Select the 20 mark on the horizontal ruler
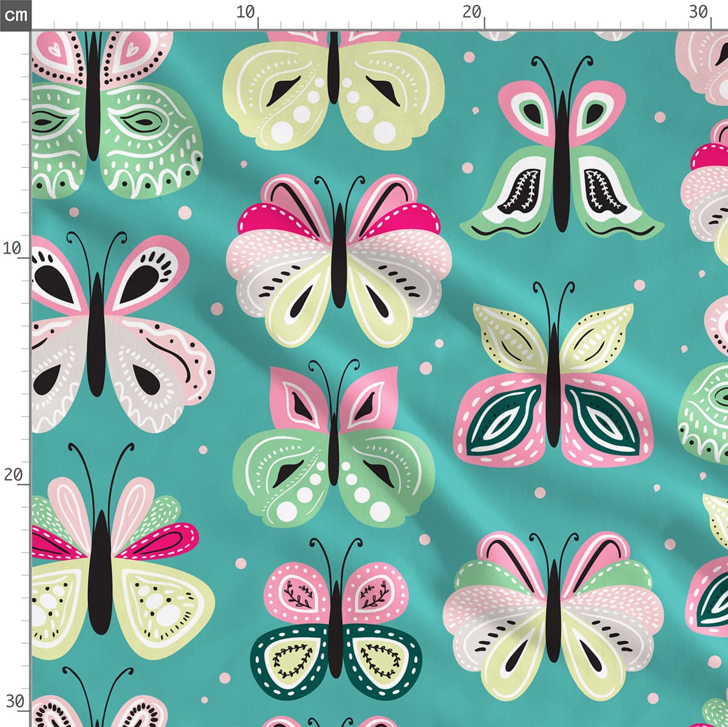Image resolution: width=728 pixels, height=727 pixels. pos(472,12)
